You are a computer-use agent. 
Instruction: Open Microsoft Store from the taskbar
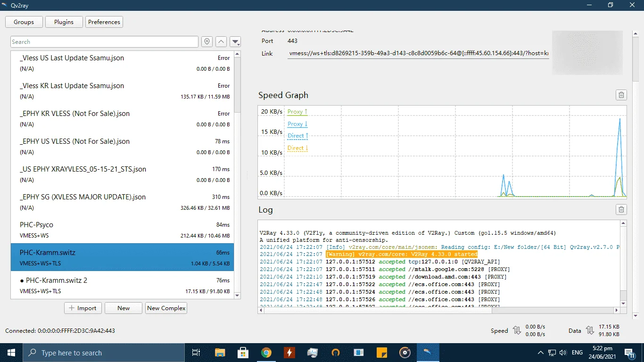(x=243, y=353)
